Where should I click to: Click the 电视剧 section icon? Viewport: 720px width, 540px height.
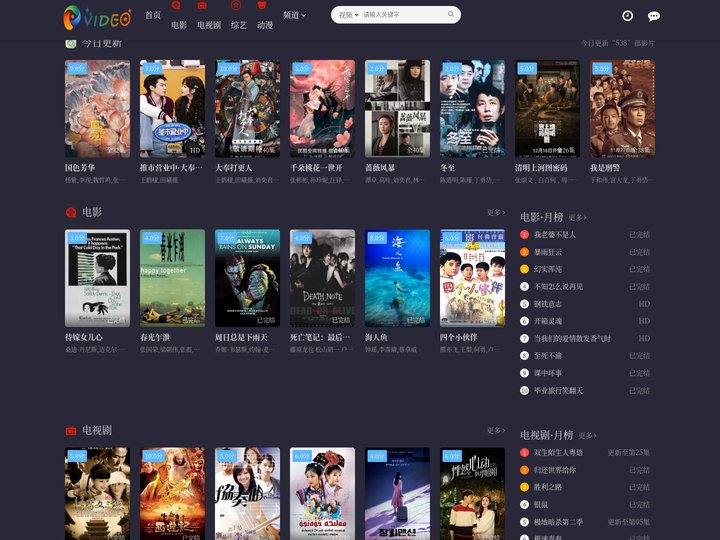click(71, 431)
